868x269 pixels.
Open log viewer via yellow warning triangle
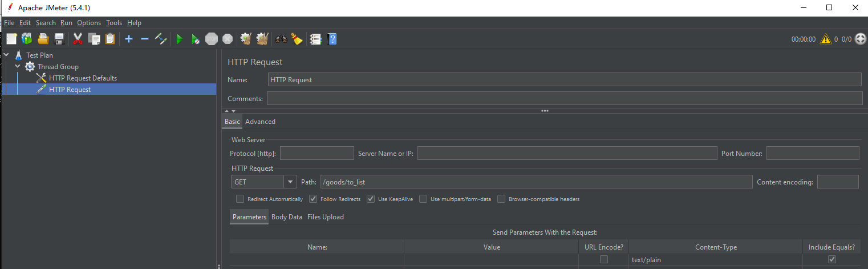click(x=825, y=39)
